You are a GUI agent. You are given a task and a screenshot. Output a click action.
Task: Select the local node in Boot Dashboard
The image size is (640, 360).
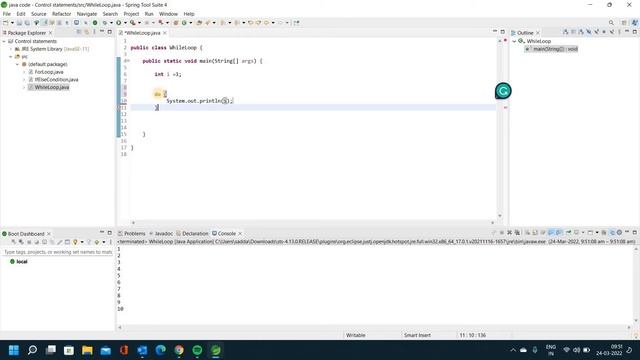[22, 262]
